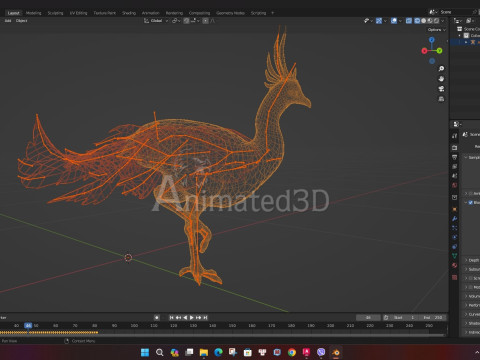Image resolution: width=480 pixels, height=360 pixels.
Task: Open the Tool properties tab
Action: pyautogui.click(x=454, y=136)
